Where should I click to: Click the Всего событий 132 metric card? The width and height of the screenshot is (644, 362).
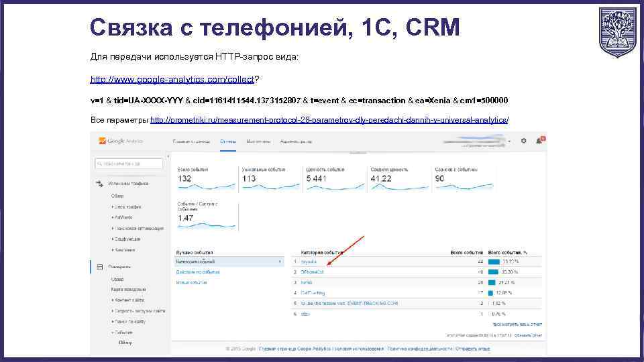pyautogui.click(x=207, y=178)
